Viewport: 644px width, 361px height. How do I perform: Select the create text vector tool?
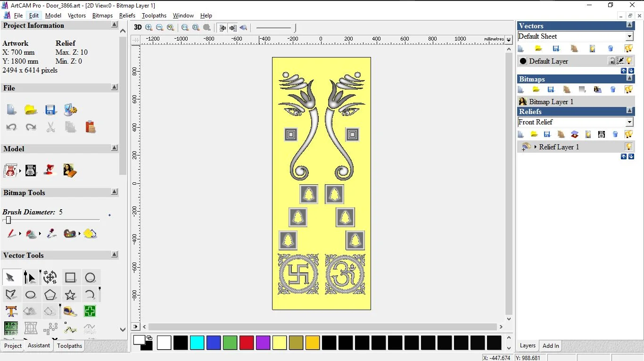click(x=11, y=312)
